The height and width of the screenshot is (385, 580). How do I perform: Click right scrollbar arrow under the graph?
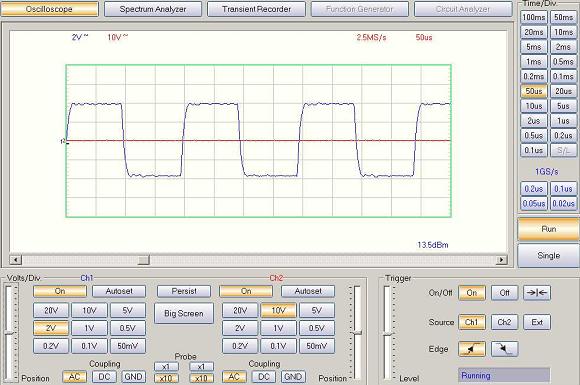(501, 260)
